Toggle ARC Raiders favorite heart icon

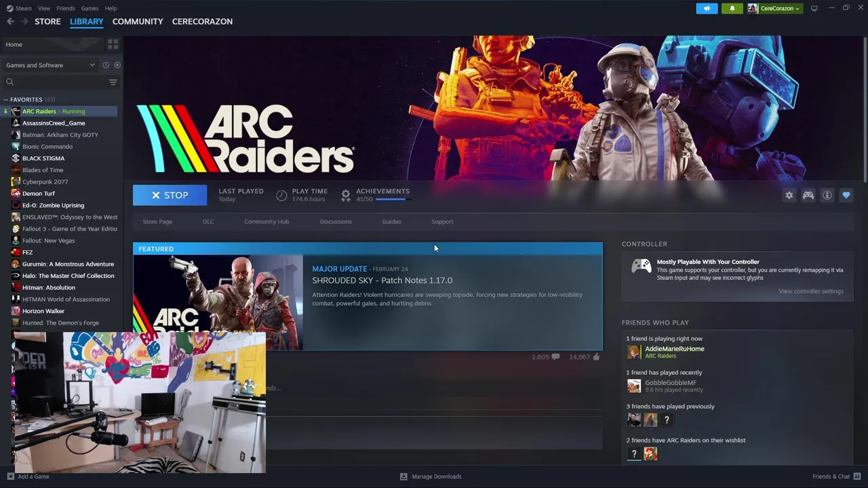pyautogui.click(x=846, y=195)
